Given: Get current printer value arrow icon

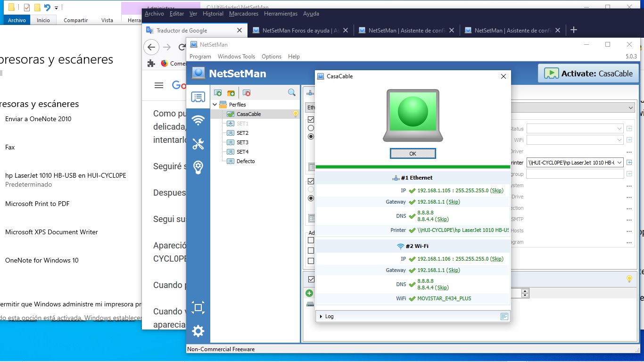Looking at the screenshot, I should 629,163.
